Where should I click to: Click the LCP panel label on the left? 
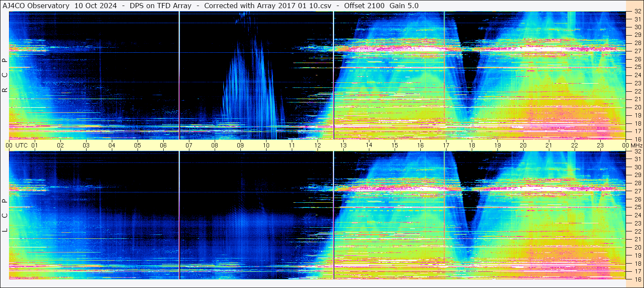click(5, 216)
